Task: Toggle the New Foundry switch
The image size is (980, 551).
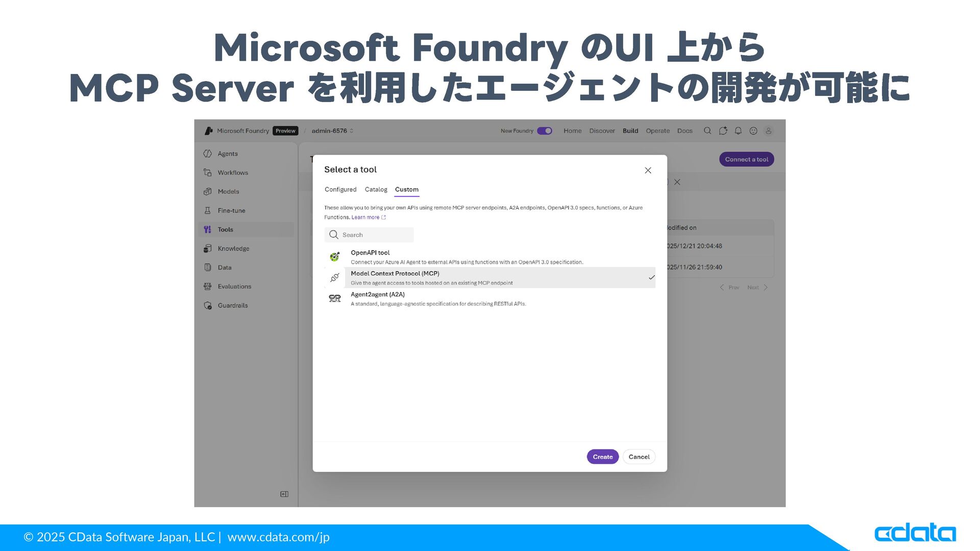Action: [x=545, y=131]
